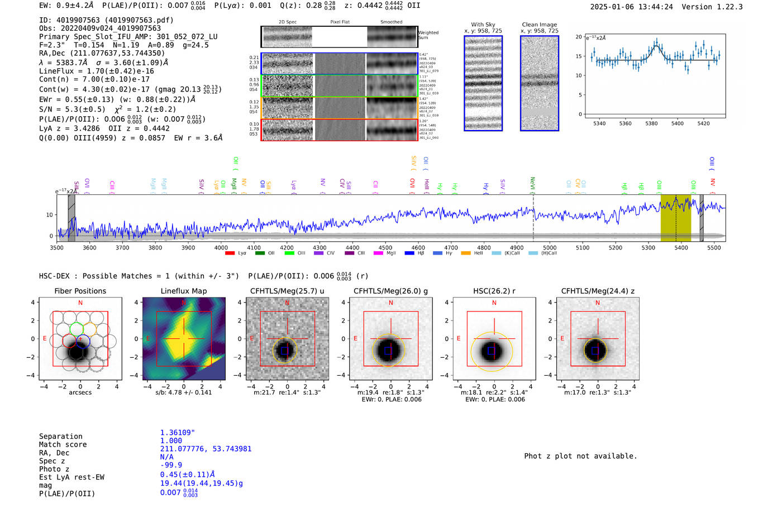
Task: Select the (H)CaII legend swatch
Action: (533, 253)
